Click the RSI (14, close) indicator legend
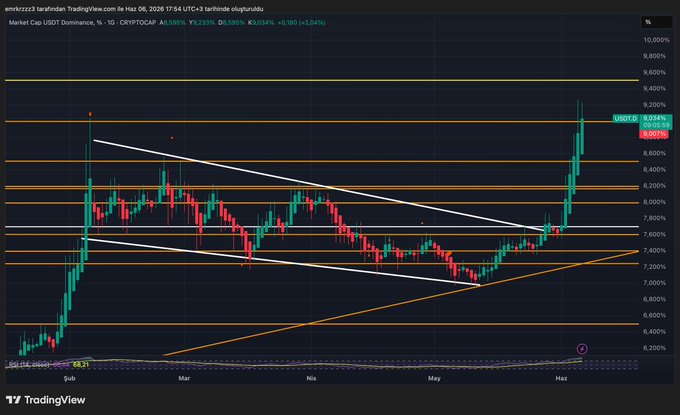 tap(29, 365)
